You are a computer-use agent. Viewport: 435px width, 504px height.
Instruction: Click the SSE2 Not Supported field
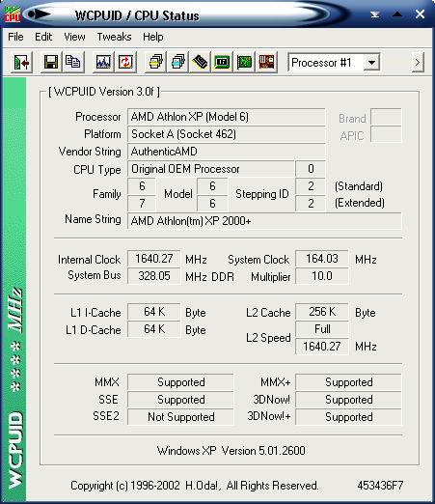click(180, 417)
